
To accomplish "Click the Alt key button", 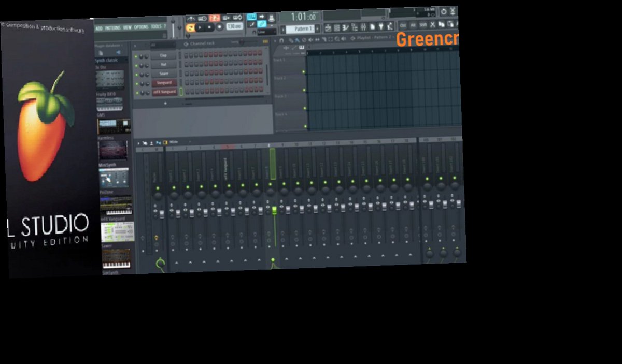I will point(413,25).
